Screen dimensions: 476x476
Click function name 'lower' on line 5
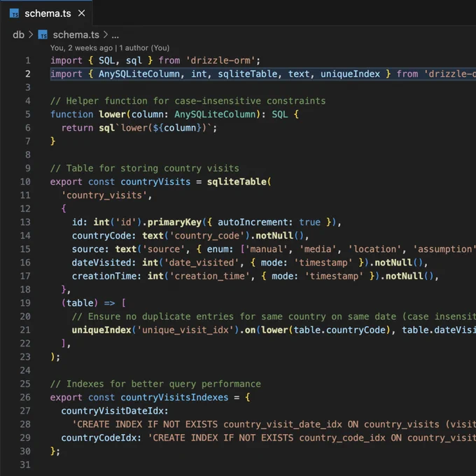click(x=112, y=114)
